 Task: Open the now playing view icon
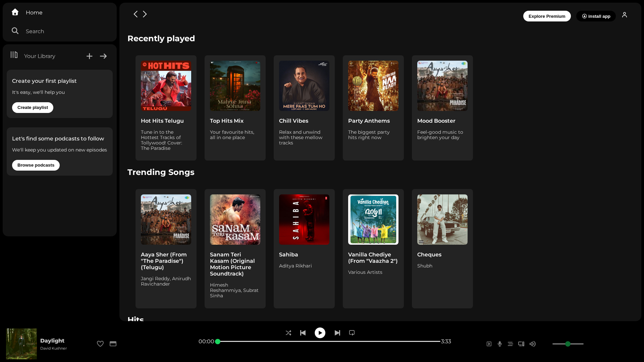pyautogui.click(x=489, y=344)
